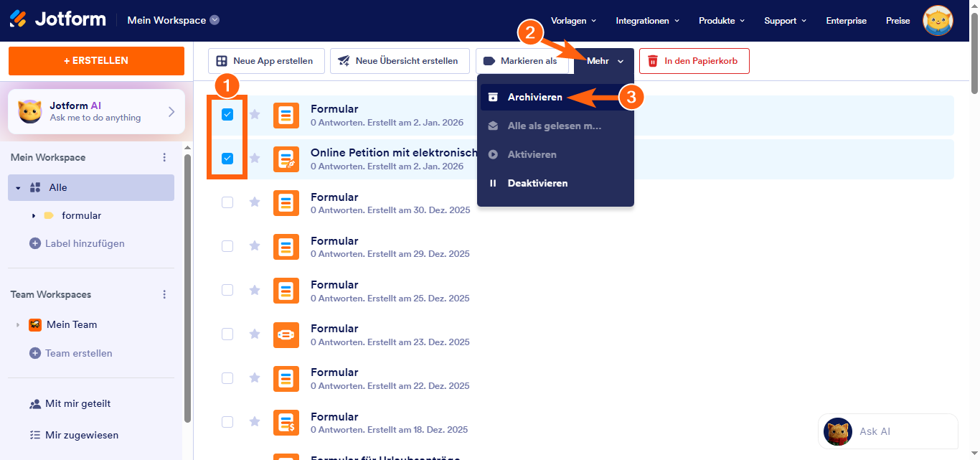Viewport: 980px width, 460px height.
Task: Check the Formular 22. Dez. 2025 checkbox
Action: 227,377
